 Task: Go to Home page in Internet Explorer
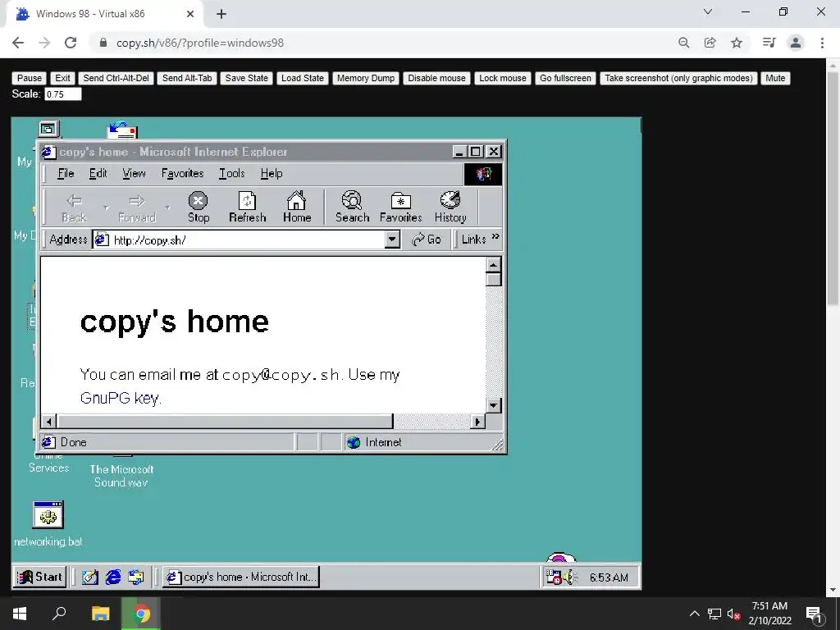297,208
